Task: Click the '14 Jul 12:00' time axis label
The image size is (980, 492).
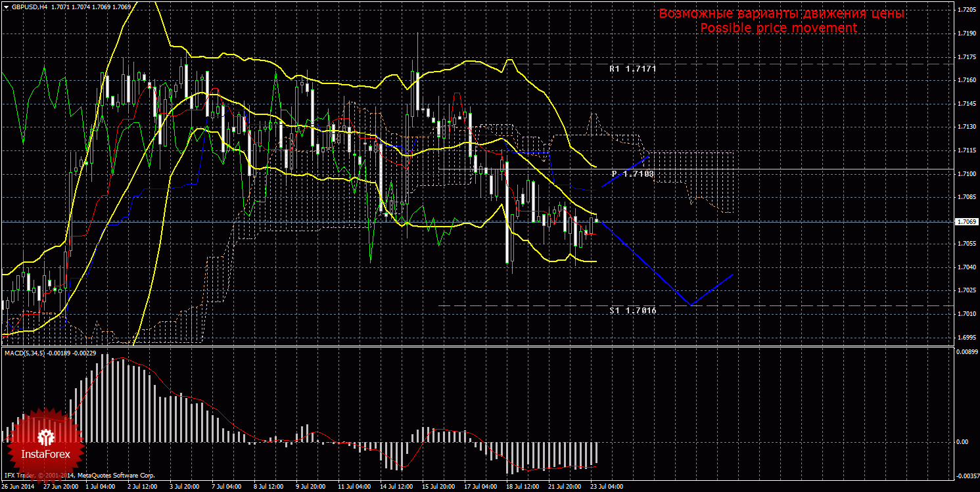Action: (396, 487)
